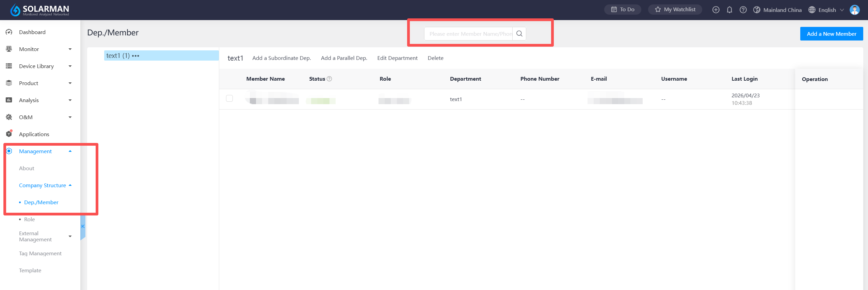Open the English language dropdown

(x=827, y=10)
